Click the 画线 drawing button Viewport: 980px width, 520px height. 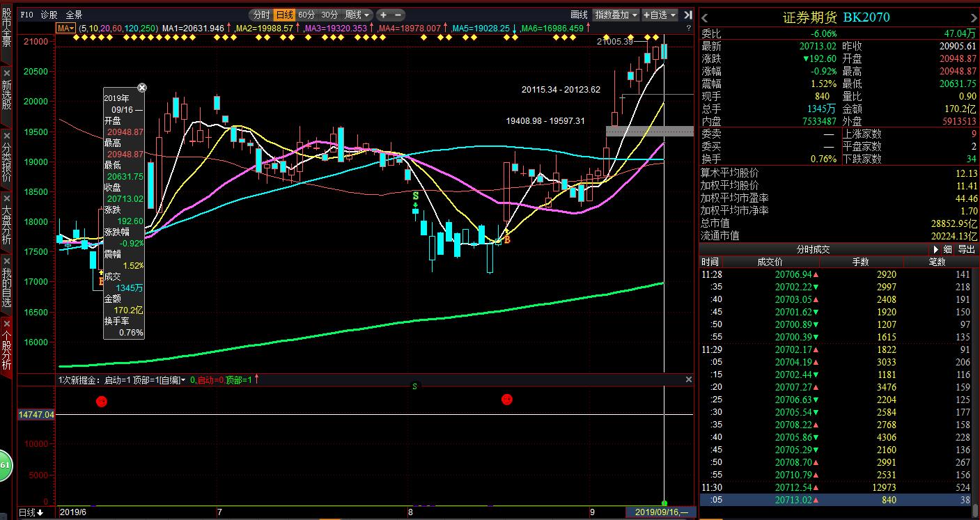[x=580, y=15]
